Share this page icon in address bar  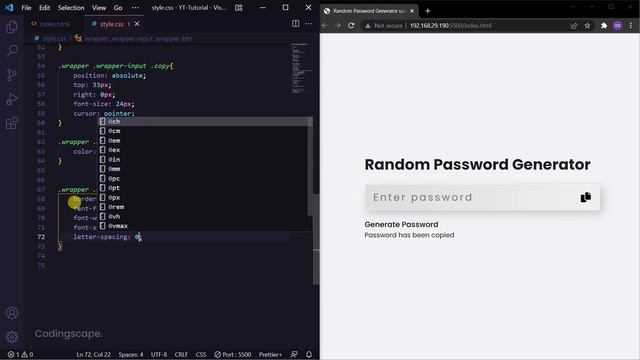tap(574, 25)
